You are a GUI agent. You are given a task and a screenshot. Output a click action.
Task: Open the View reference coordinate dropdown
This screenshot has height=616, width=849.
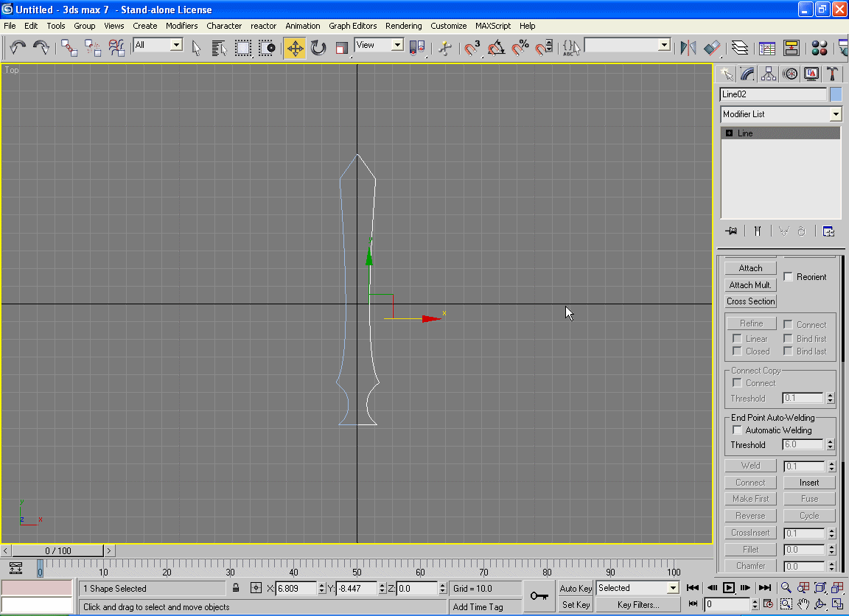397,46
